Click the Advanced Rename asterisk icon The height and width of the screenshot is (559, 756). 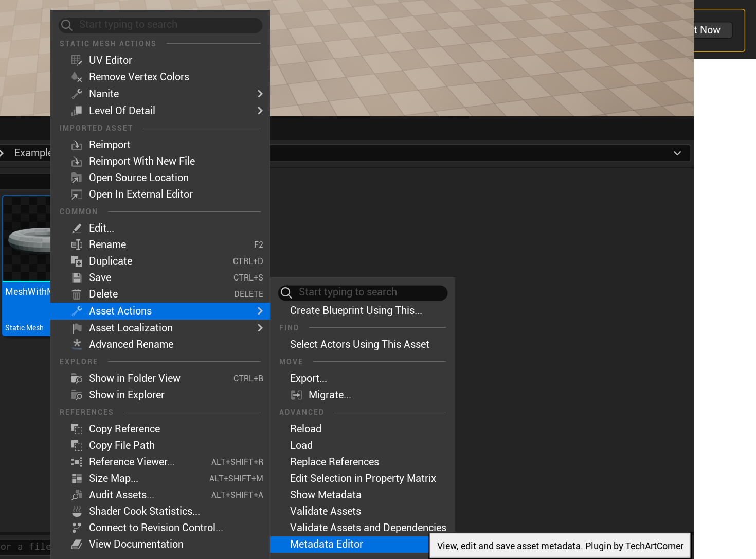coord(77,344)
